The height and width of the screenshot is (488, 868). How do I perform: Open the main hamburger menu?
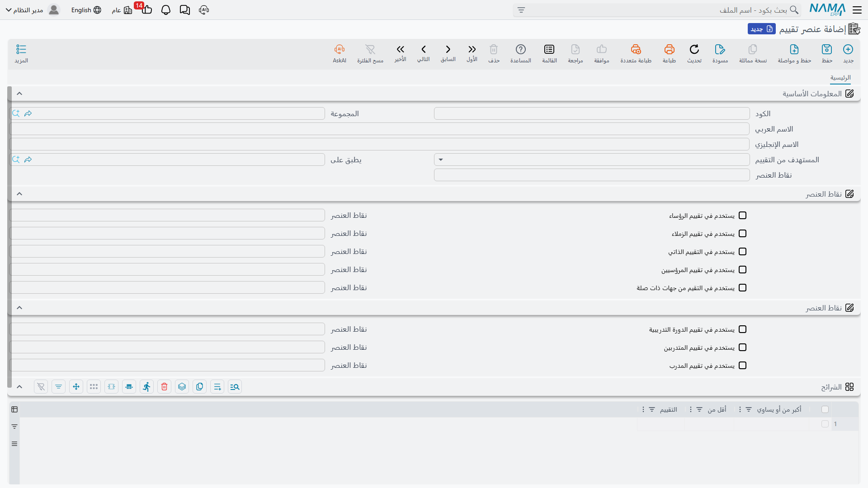point(857,10)
